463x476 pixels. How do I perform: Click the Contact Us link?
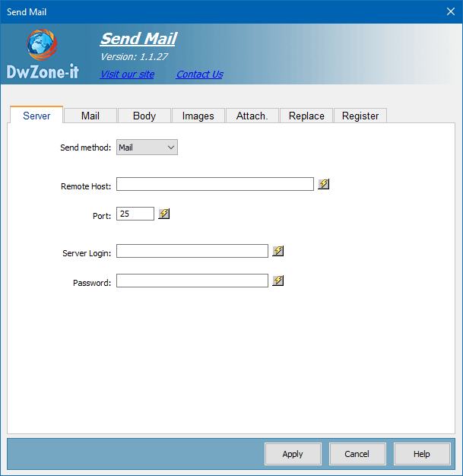pos(199,75)
